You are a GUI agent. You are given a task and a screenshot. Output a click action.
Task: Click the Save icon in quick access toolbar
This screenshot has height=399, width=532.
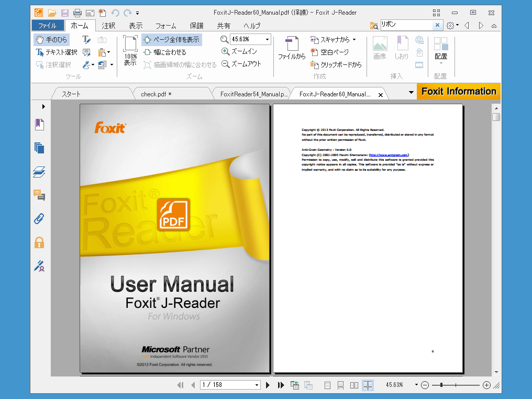65,13
